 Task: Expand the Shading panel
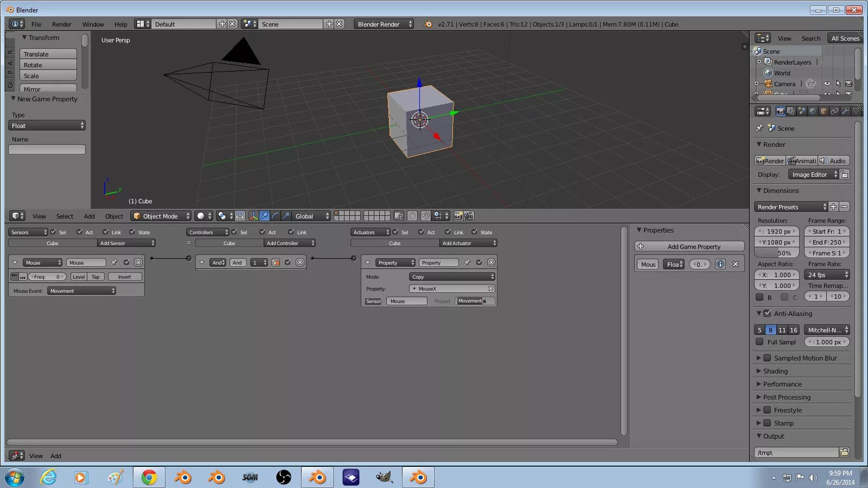click(775, 371)
